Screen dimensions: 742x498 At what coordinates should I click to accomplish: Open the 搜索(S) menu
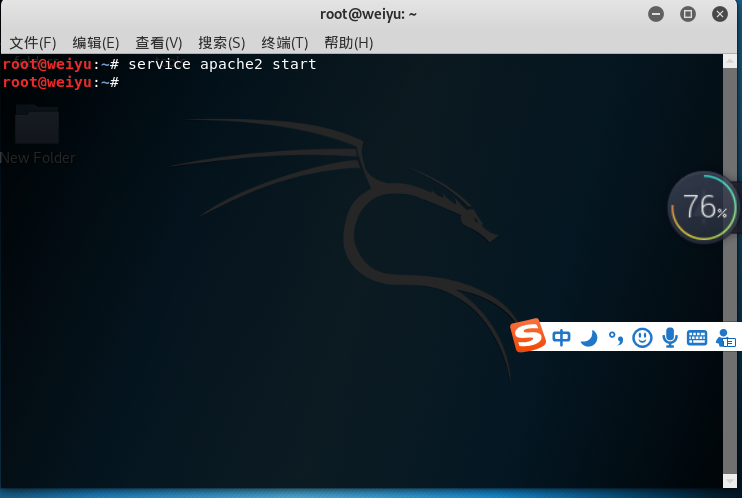pos(221,43)
